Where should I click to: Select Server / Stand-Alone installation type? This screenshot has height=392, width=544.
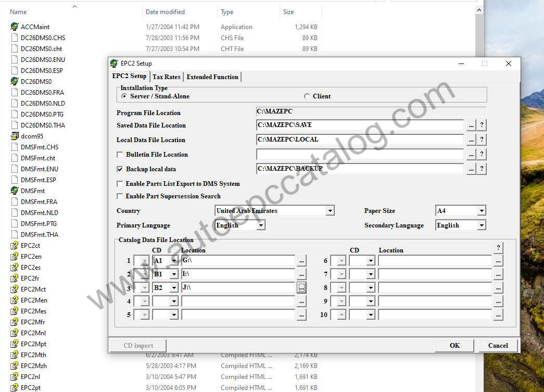[x=124, y=96]
